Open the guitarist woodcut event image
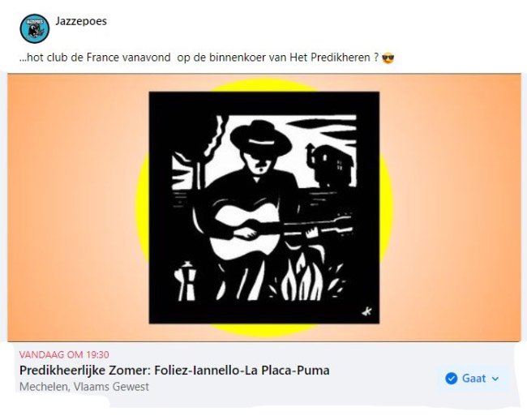 (x=264, y=208)
